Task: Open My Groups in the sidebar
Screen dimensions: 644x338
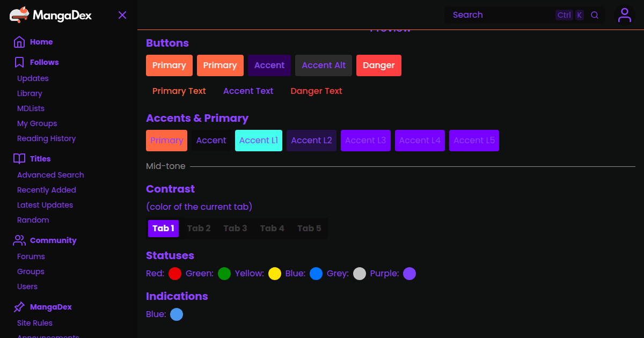Action: [x=37, y=123]
